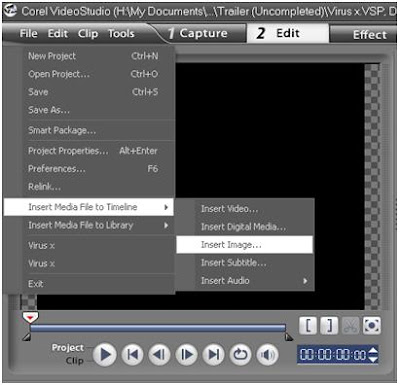Click the left trim handle marker
400x385 pixels.
(x=26, y=337)
